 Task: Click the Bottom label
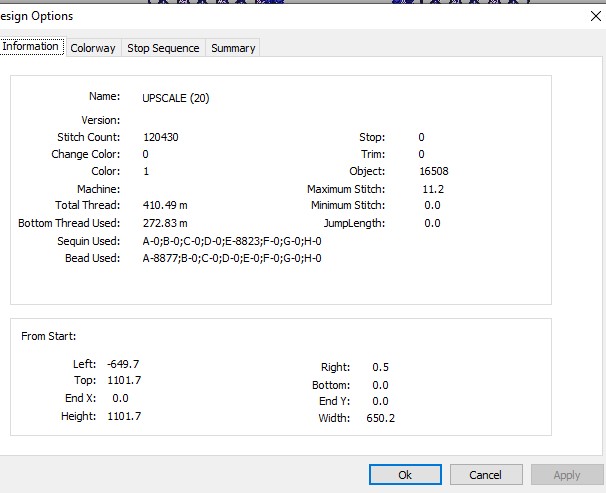tap(331, 385)
